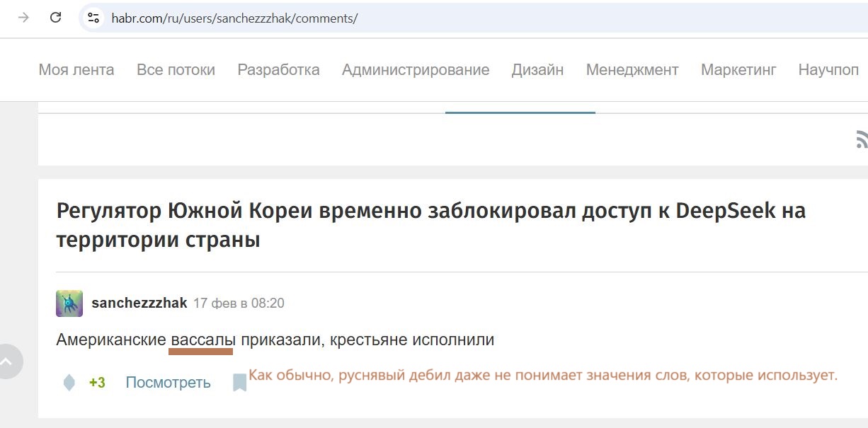Go to the Менеджмент flow
Image resolution: width=868 pixels, height=428 pixels.
(632, 70)
